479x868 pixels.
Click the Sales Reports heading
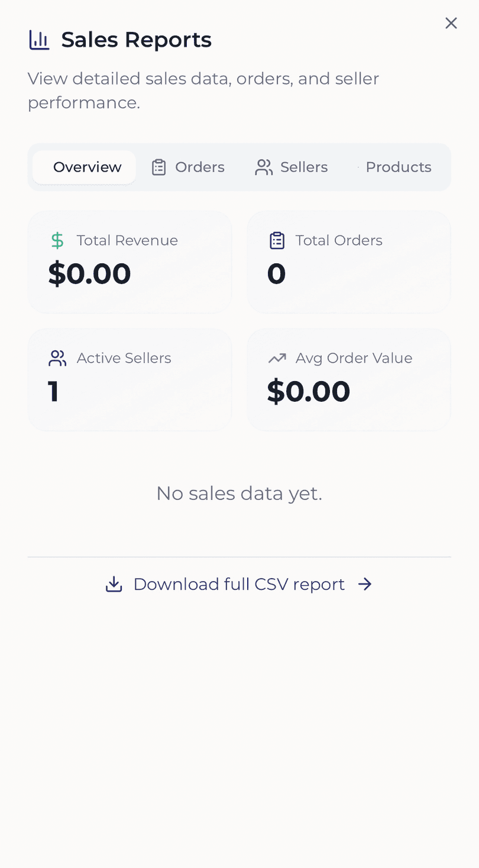point(136,40)
